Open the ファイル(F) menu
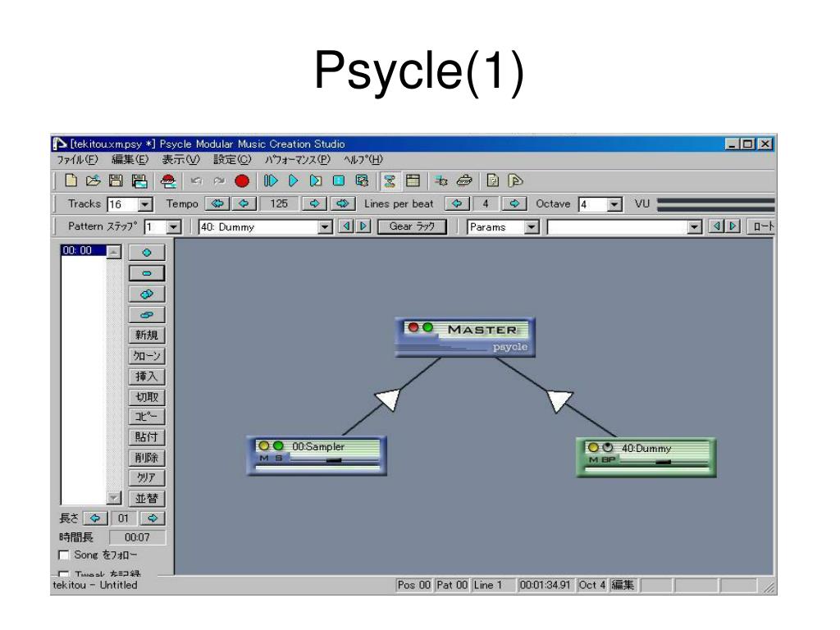840x630 pixels. (x=78, y=160)
